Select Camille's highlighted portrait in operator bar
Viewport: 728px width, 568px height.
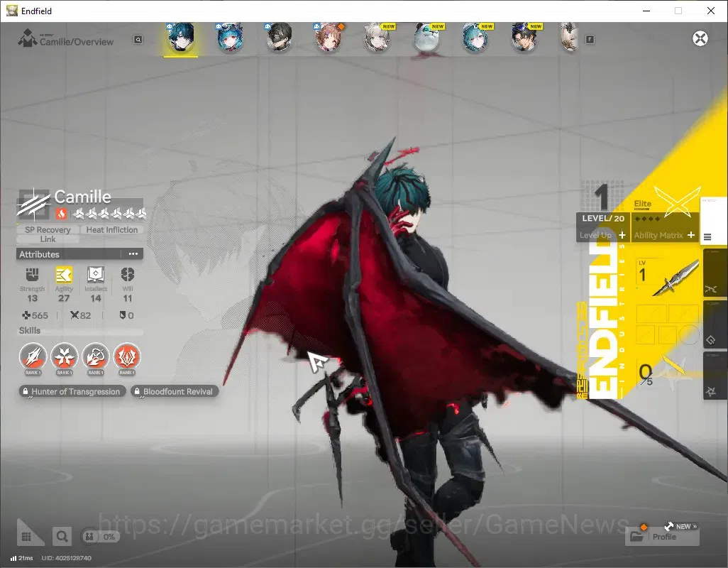point(181,38)
